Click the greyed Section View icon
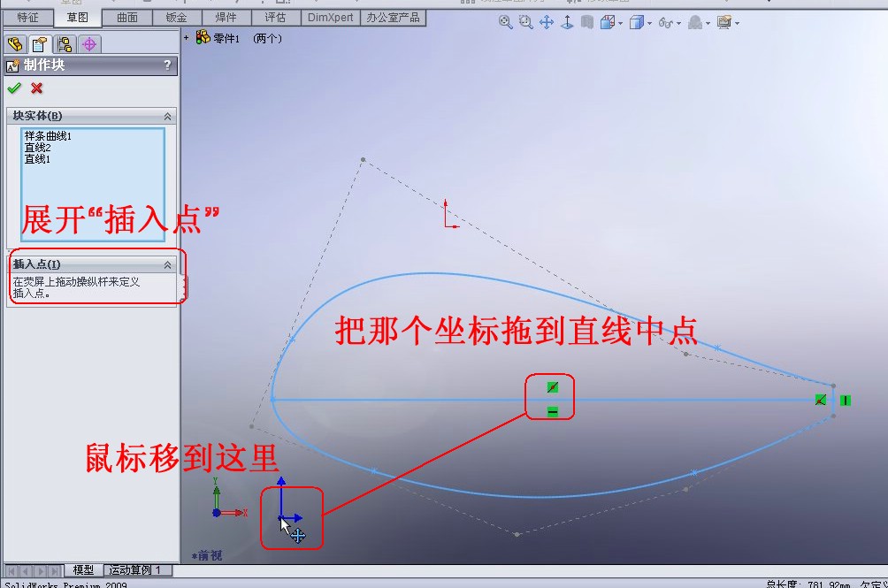 pyautogui.click(x=587, y=23)
